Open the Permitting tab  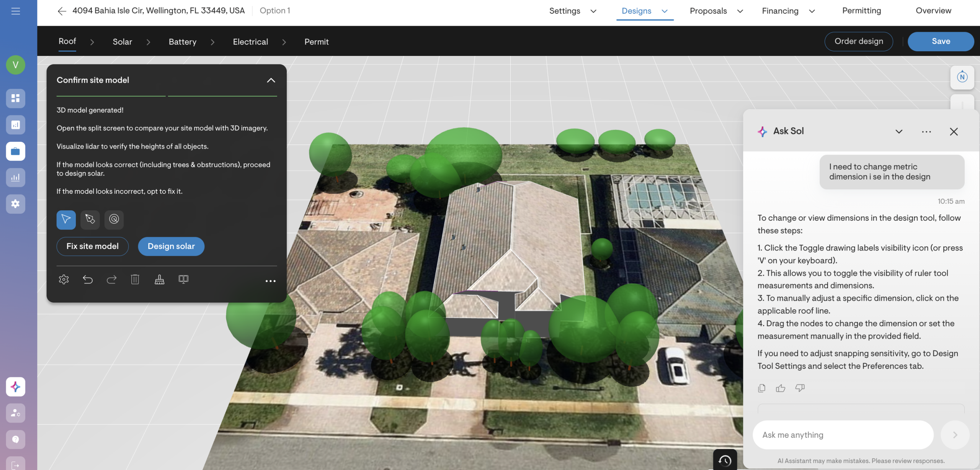[x=861, y=11]
